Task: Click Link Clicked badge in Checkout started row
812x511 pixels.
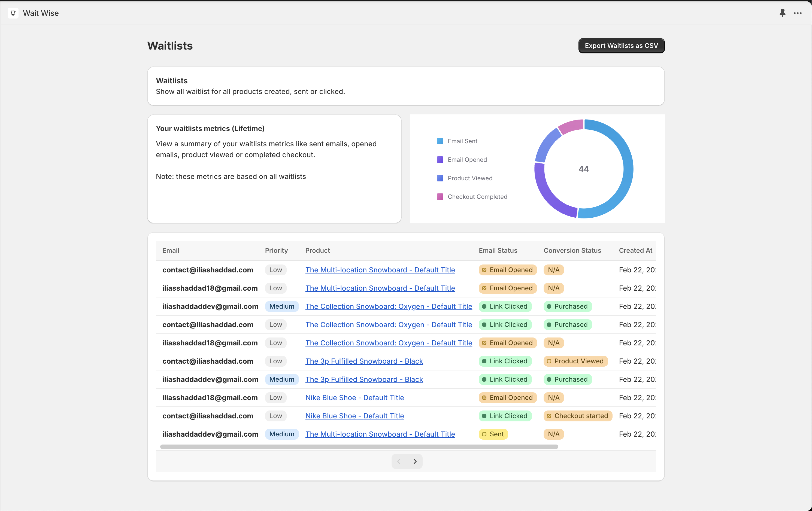Action: coord(505,416)
